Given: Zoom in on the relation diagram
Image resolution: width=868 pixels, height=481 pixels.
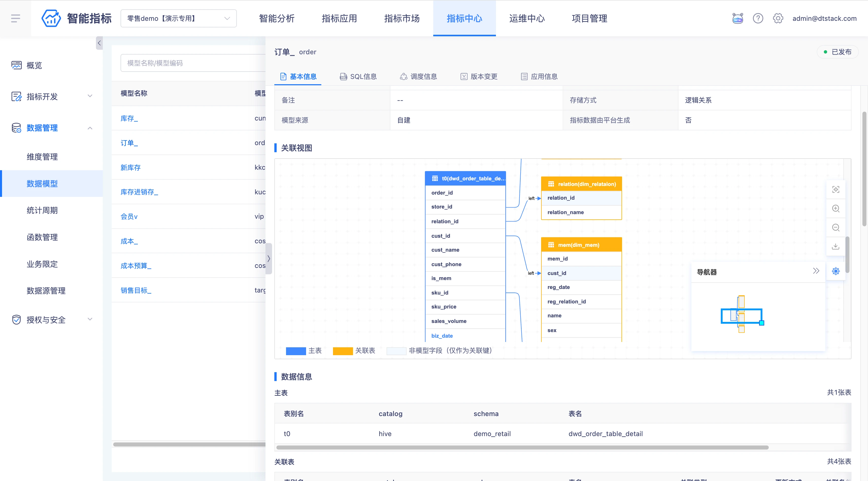Looking at the screenshot, I should [836, 208].
